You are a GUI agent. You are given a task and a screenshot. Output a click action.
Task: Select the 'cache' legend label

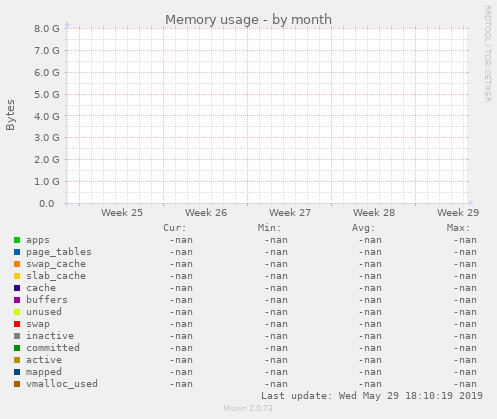coord(41,288)
